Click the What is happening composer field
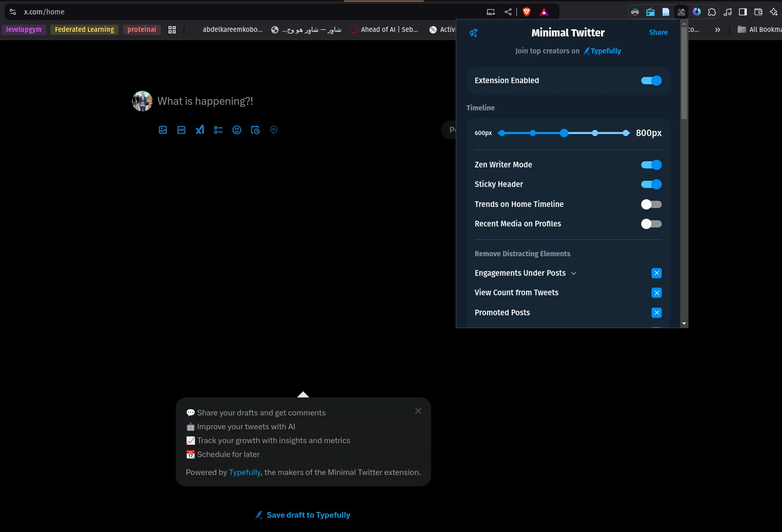The image size is (782, 532). (x=205, y=101)
